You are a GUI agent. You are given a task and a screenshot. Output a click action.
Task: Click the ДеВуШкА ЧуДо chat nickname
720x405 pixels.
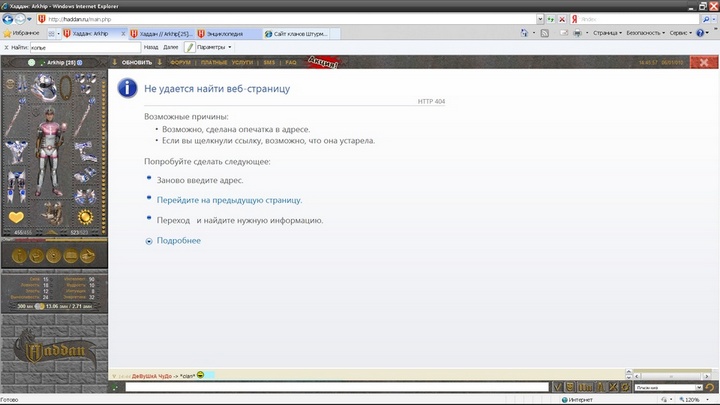(152, 376)
